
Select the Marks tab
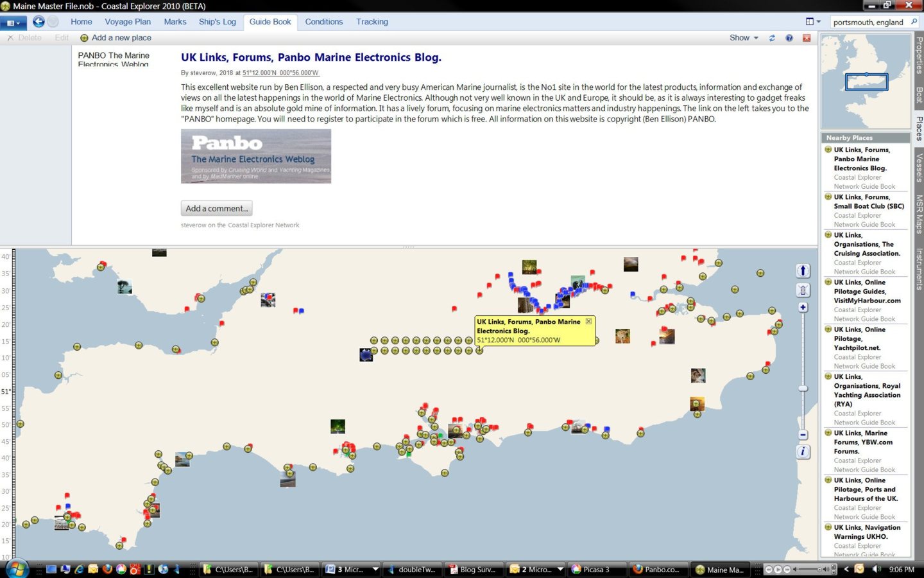pos(175,22)
